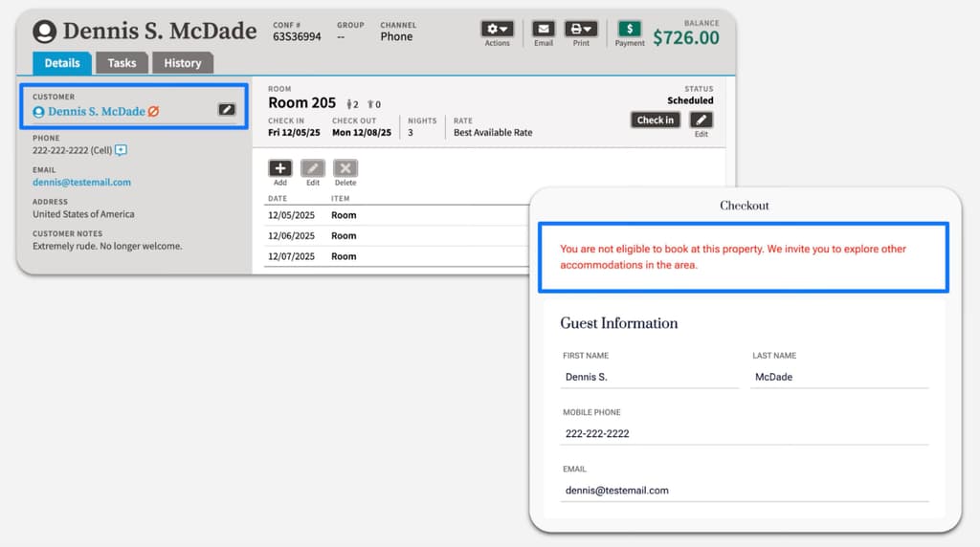Select the 12/07/2025 Room row
980x547 pixels.
click(397, 256)
